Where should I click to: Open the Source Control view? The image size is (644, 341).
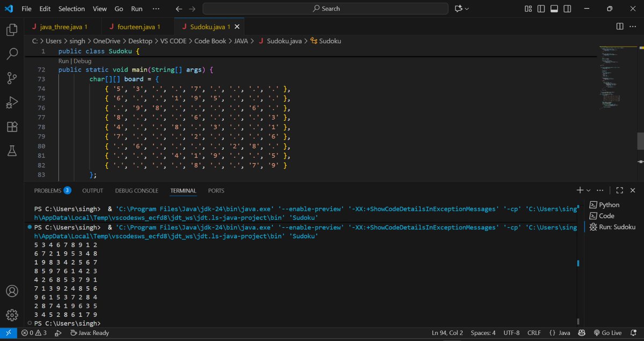12,78
